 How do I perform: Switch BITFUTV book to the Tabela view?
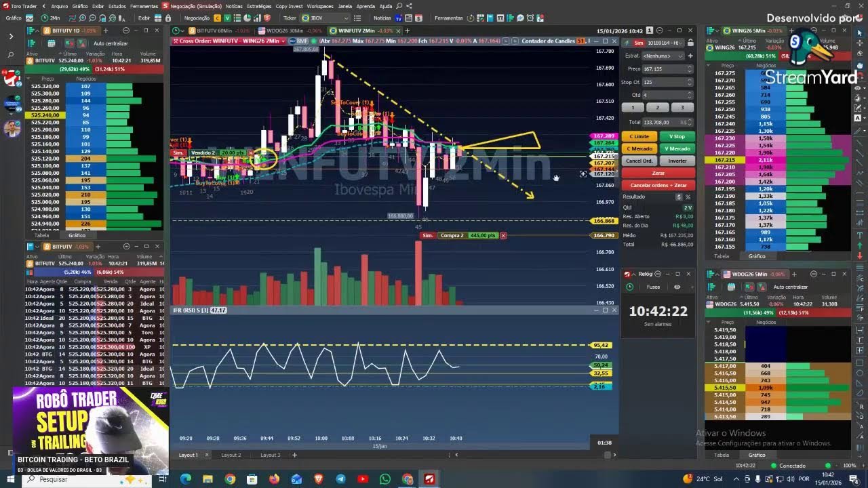(x=41, y=235)
